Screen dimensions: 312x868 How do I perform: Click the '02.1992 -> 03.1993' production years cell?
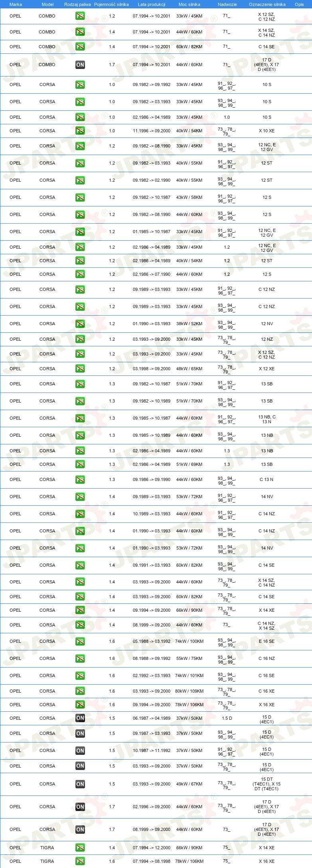point(152,676)
